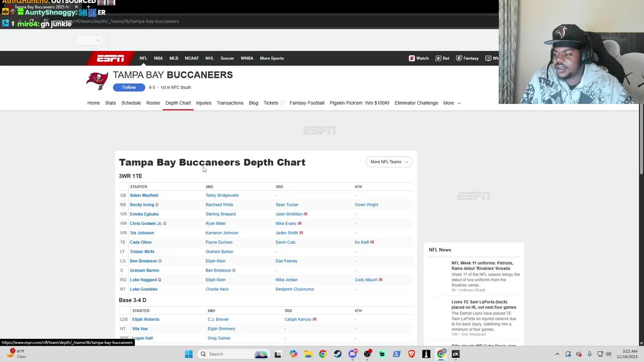Viewport: 644px width, 362px height.
Task: Open the NBA menu in ESPN header
Action: 158,58
